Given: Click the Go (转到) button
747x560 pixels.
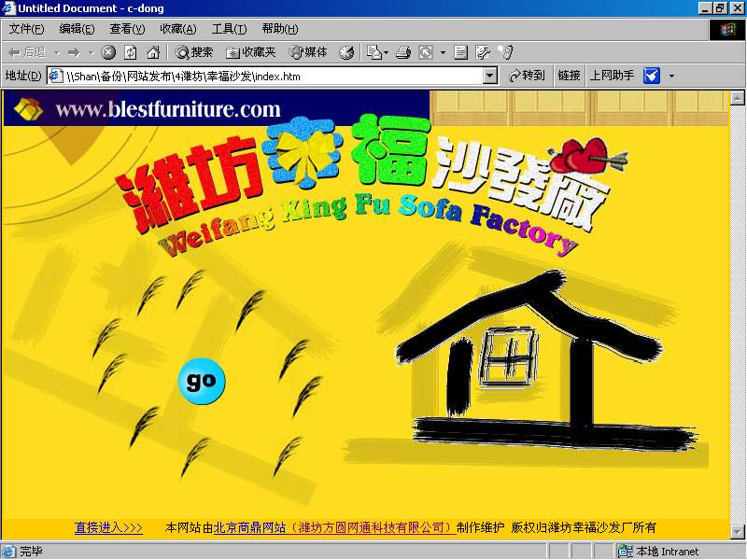Looking at the screenshot, I should (x=527, y=76).
